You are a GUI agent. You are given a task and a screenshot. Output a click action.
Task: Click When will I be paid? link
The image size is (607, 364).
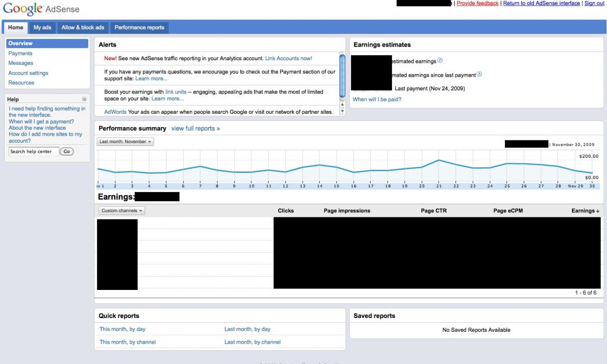pos(377,100)
